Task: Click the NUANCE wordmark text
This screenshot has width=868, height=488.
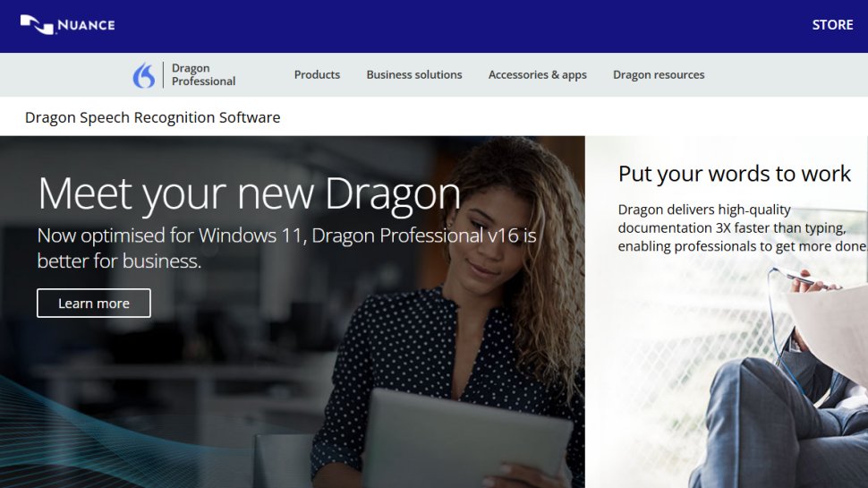Action: coord(87,25)
